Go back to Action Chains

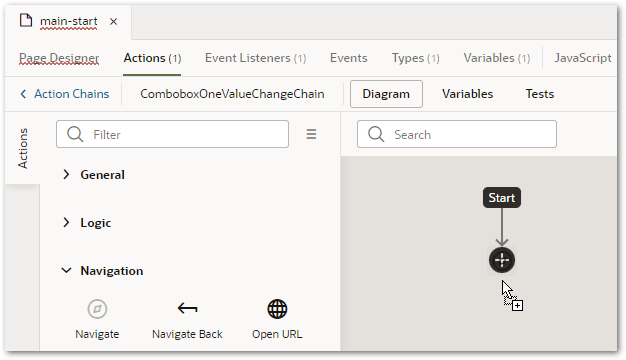[65, 94]
